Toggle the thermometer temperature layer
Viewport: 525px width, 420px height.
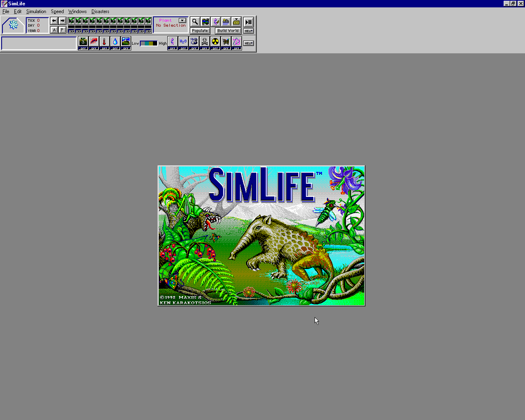105,42
